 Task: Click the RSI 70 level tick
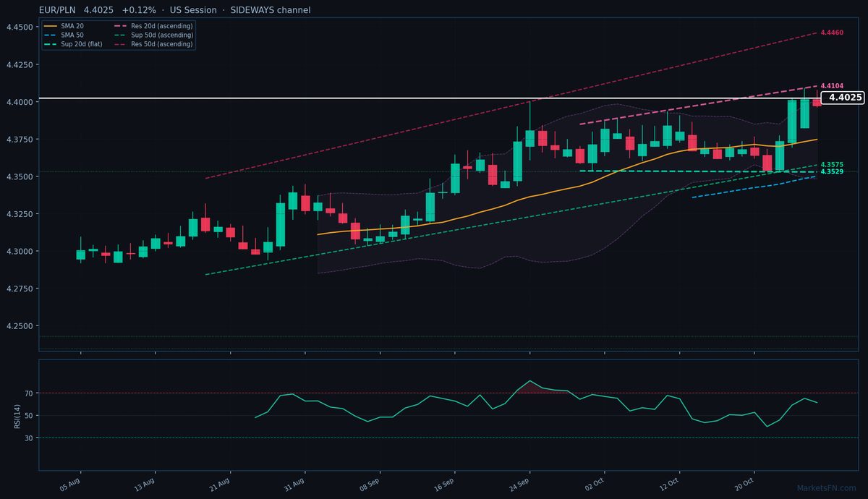[30, 393]
